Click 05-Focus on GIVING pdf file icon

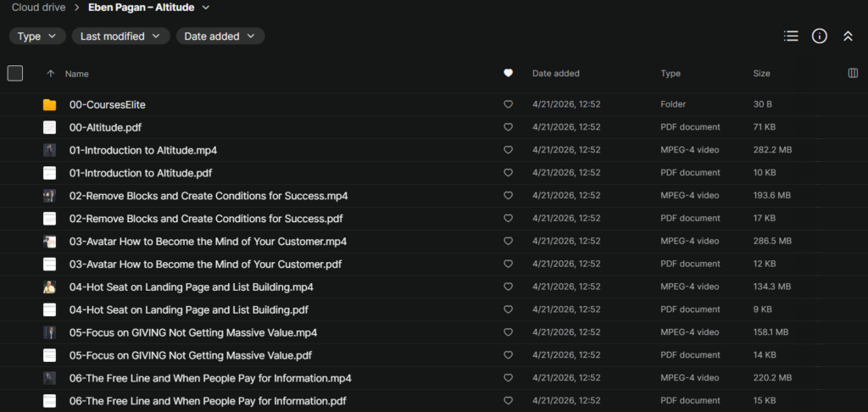pos(50,355)
